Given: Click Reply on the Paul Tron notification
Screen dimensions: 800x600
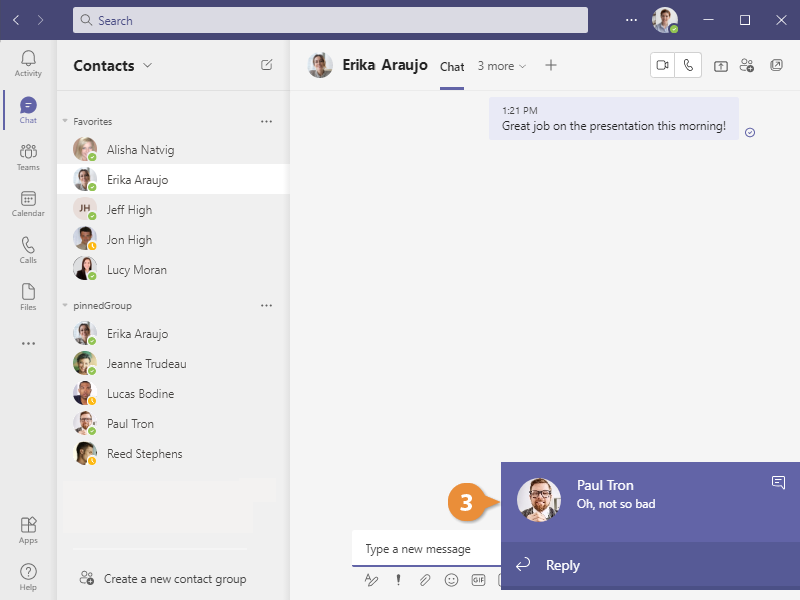Looking at the screenshot, I should (x=562, y=565).
